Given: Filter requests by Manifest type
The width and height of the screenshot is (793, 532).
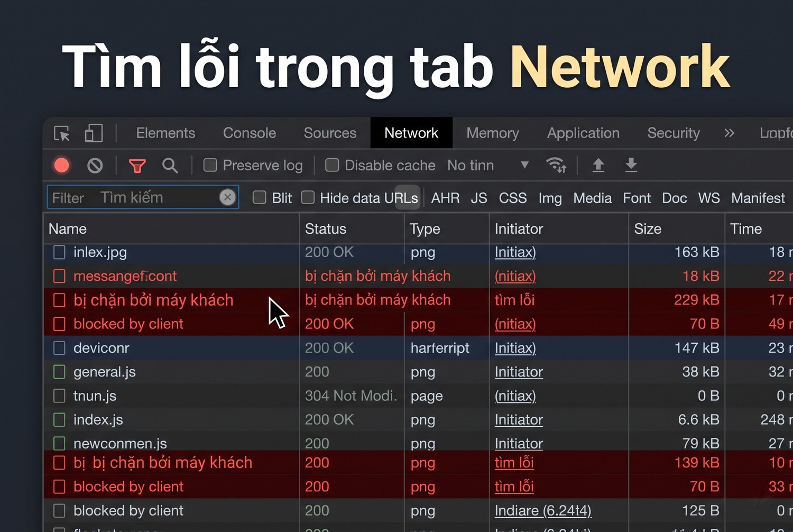Looking at the screenshot, I should pos(758,198).
